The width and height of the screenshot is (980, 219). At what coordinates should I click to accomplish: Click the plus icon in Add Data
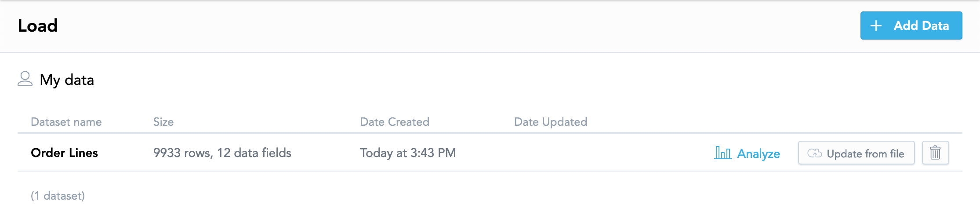(x=876, y=26)
